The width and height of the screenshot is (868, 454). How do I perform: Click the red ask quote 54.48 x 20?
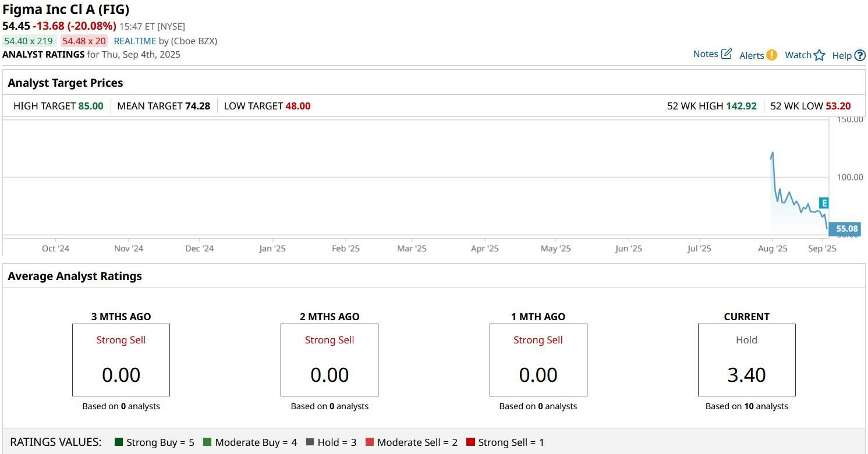click(x=84, y=41)
